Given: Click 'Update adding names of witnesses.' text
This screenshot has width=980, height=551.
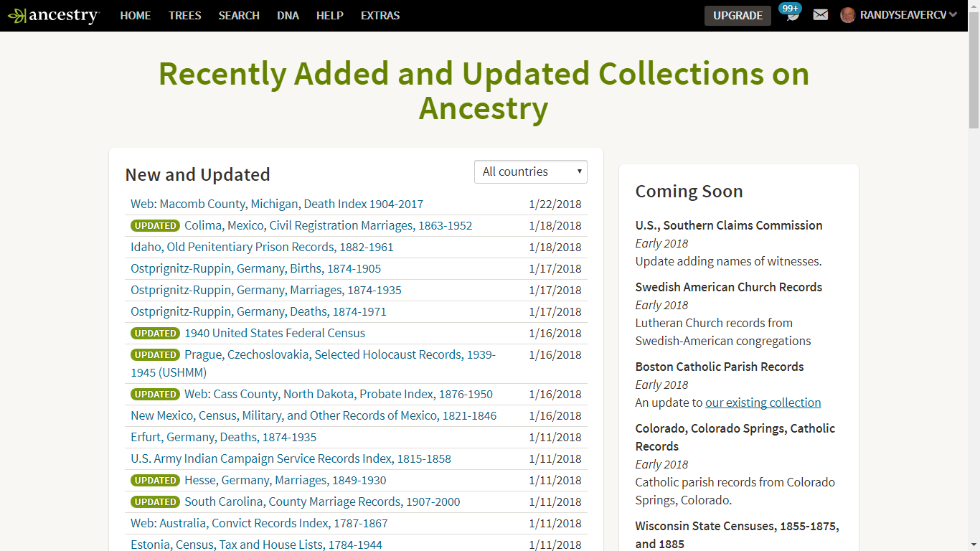Looking at the screenshot, I should 728,261.
